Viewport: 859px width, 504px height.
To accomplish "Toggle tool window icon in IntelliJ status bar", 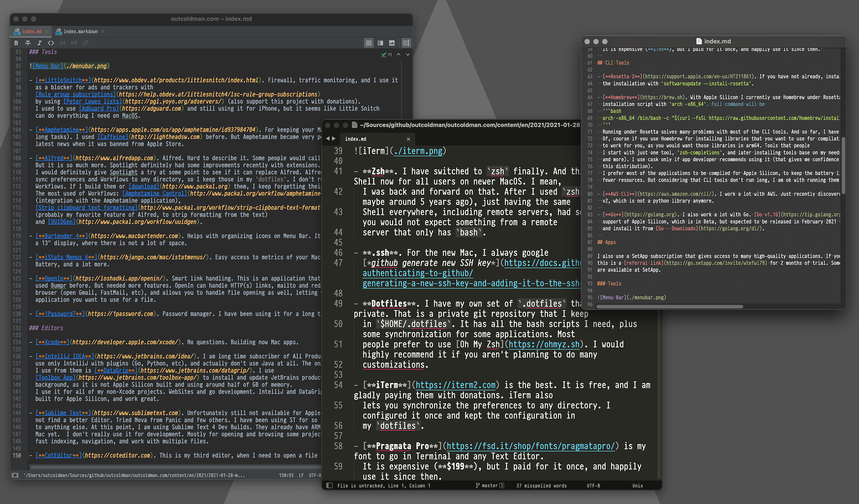I will coord(15,475).
